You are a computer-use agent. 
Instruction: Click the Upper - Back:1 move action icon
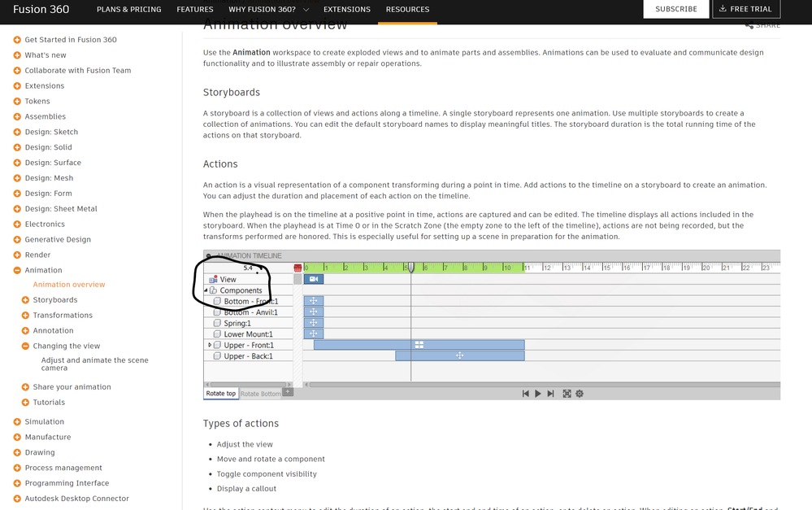pos(459,355)
